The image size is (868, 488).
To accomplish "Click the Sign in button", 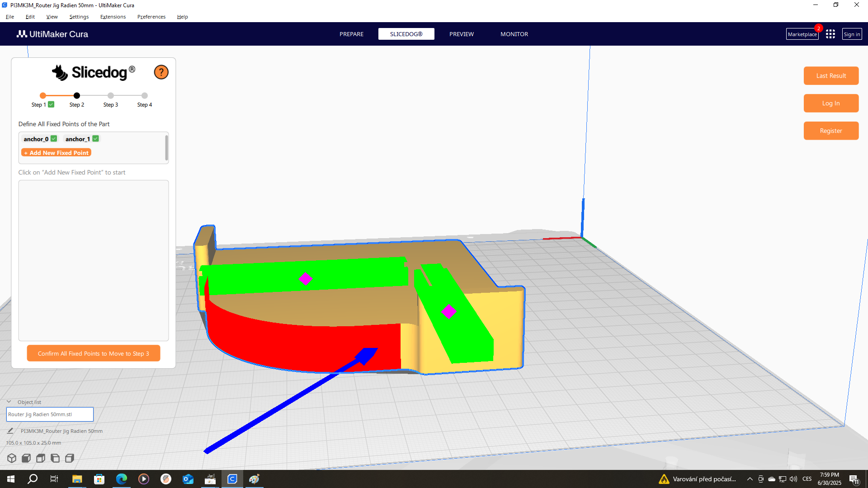I will (852, 34).
